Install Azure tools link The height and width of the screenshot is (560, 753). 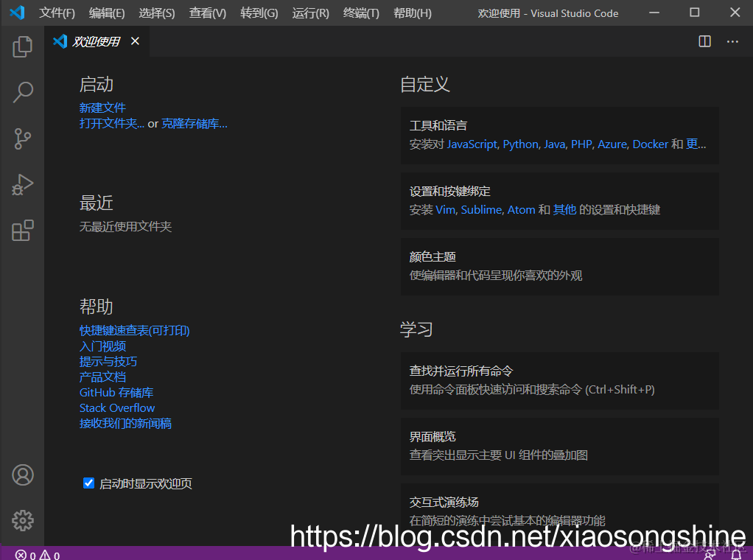tap(612, 144)
